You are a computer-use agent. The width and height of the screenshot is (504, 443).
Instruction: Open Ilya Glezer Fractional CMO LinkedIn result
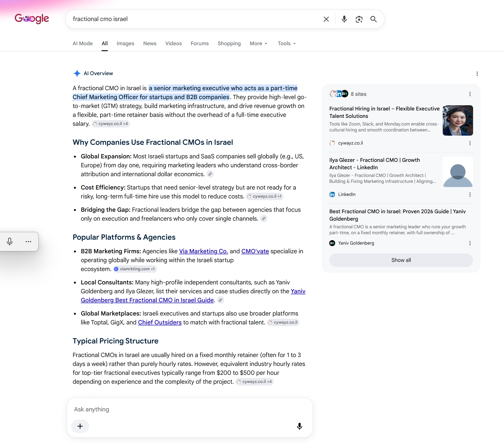(x=374, y=164)
